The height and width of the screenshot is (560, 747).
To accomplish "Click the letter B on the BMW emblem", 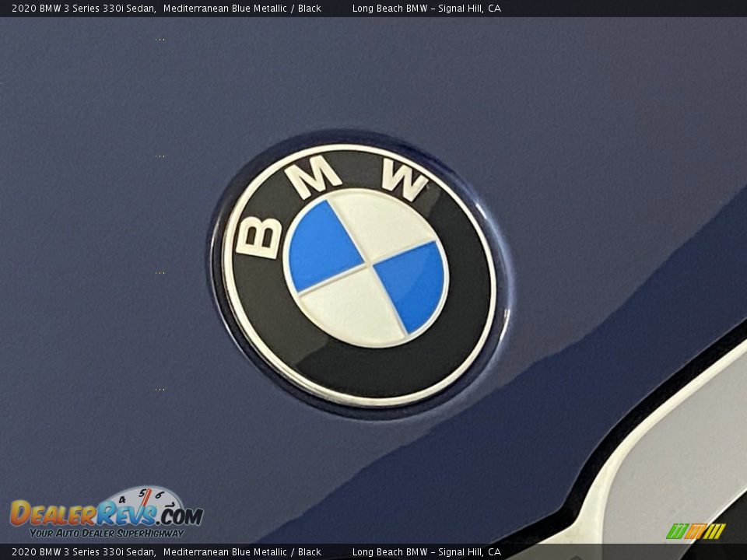I will coord(259,236).
